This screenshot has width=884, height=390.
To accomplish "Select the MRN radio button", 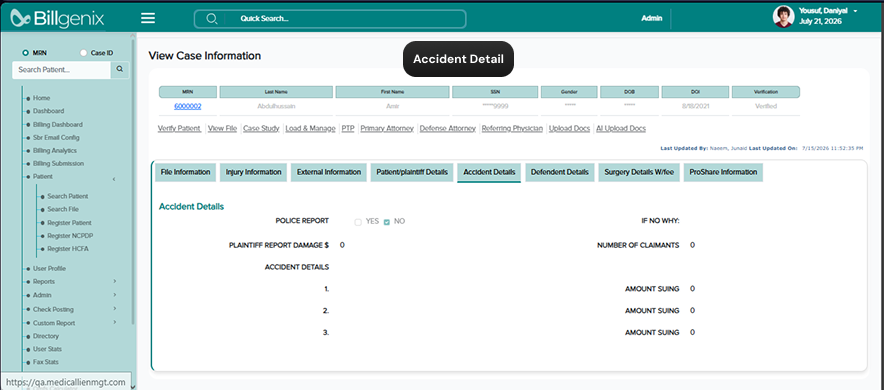I will (x=25, y=53).
